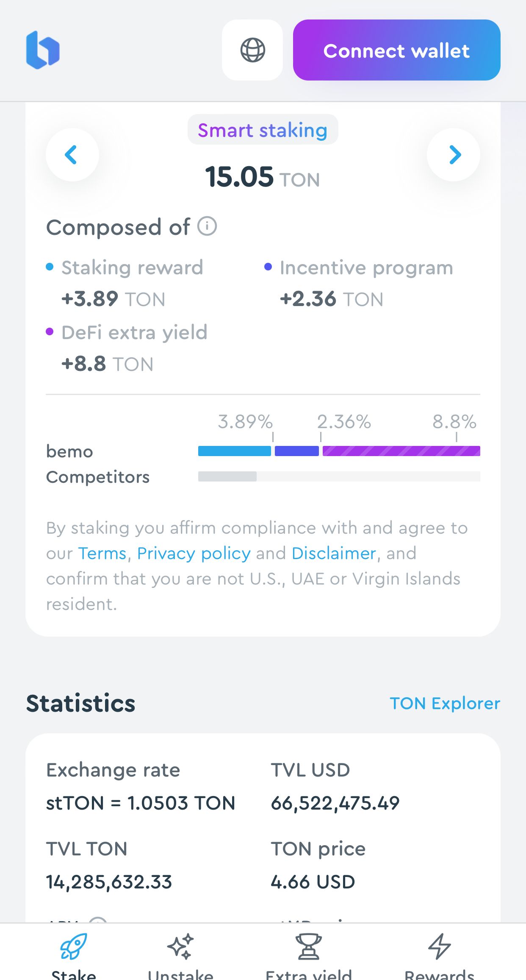Open the Terms link
Viewport: 526px width, 980px height.
(102, 553)
